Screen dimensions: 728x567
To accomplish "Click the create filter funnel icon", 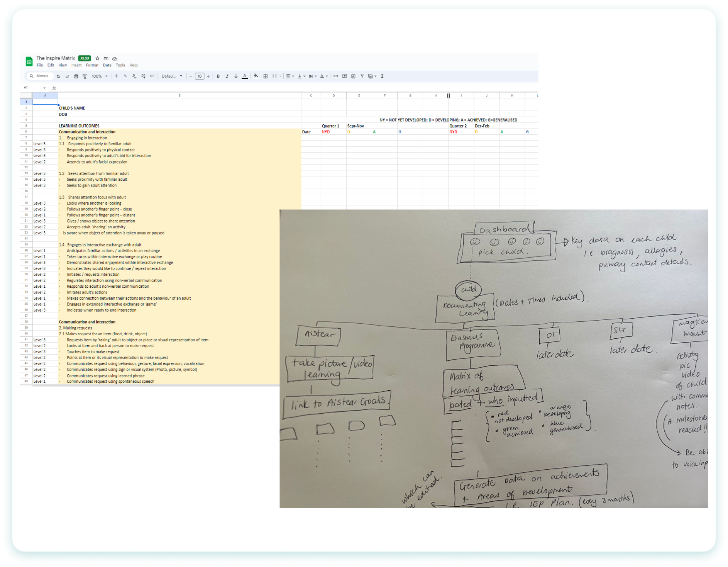I will 362,76.
